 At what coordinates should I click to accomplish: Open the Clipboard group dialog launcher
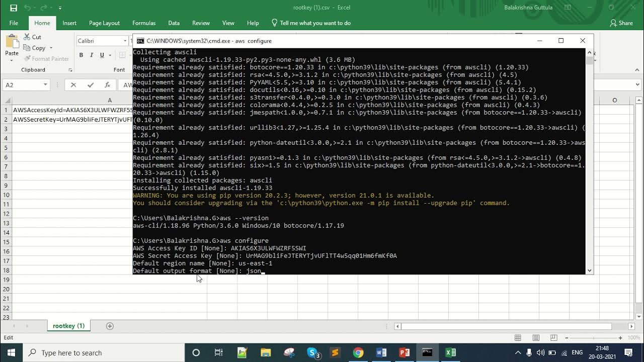click(x=70, y=70)
